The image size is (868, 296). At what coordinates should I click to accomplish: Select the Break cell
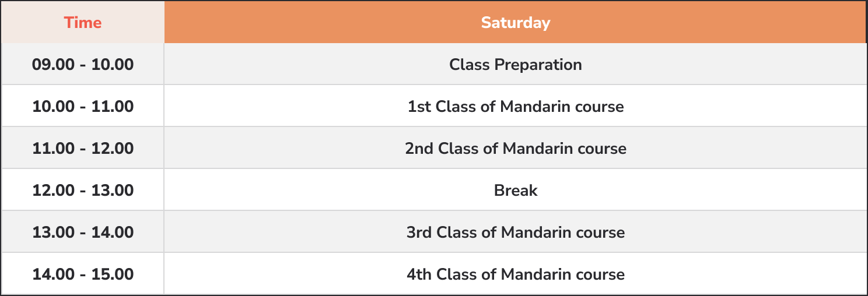click(516, 190)
